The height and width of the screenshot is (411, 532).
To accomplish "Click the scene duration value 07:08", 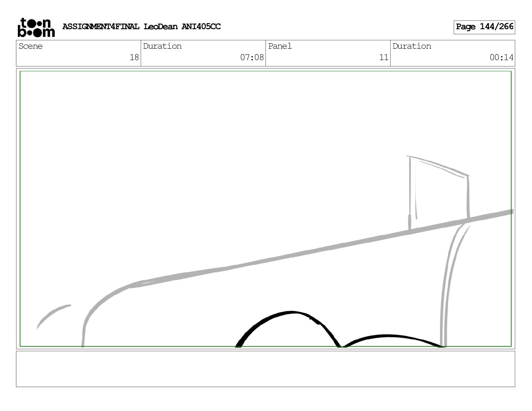I will [252, 58].
